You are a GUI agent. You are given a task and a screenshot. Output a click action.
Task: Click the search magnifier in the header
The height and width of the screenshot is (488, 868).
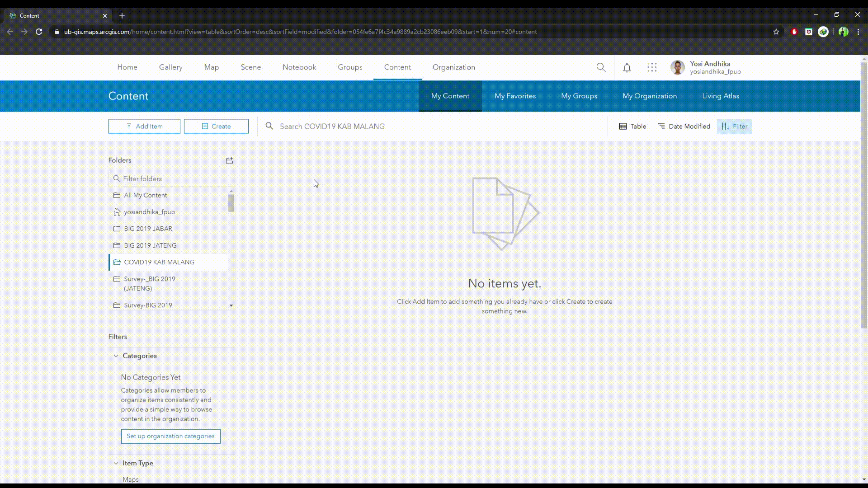(601, 68)
